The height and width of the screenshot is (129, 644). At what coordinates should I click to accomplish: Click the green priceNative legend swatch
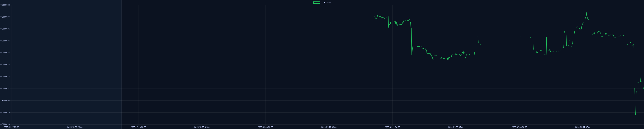point(317,3)
